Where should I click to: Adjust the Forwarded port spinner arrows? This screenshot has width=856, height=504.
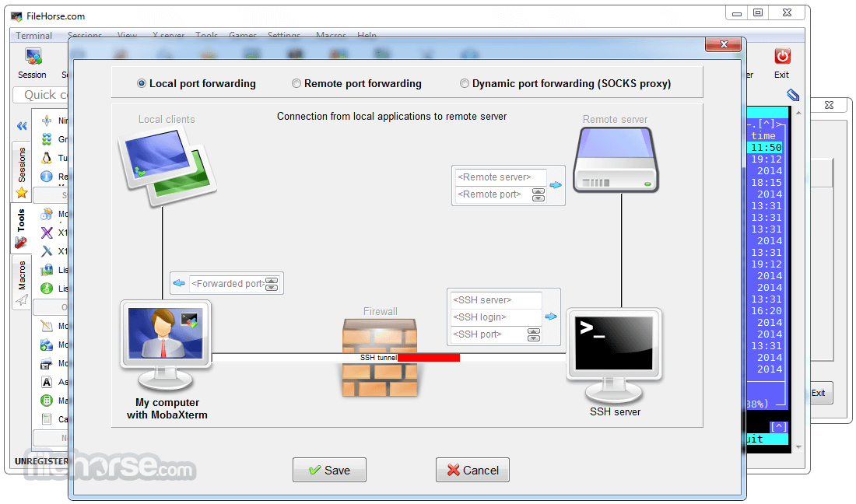click(x=272, y=284)
